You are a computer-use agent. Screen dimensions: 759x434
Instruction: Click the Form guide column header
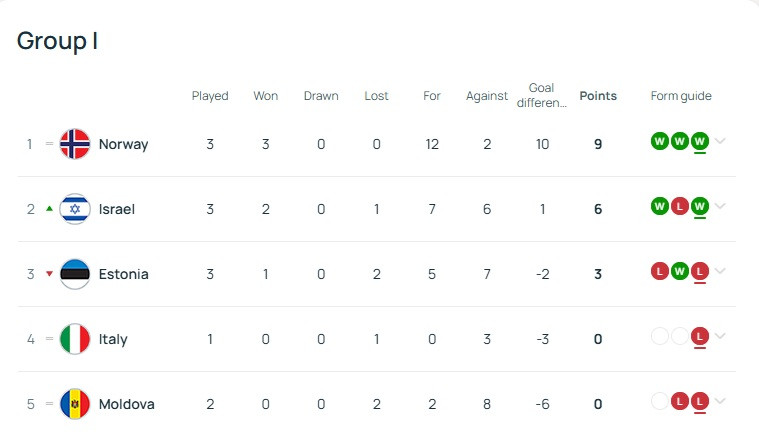coord(681,96)
